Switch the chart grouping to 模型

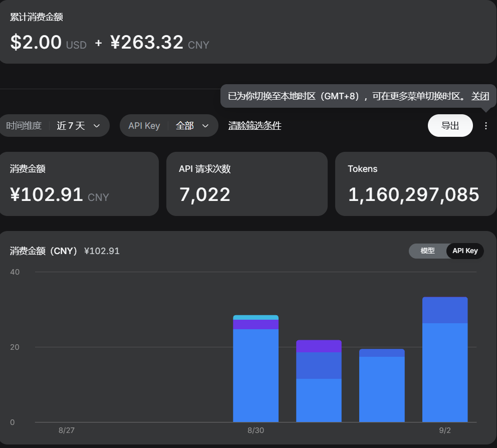click(x=427, y=251)
